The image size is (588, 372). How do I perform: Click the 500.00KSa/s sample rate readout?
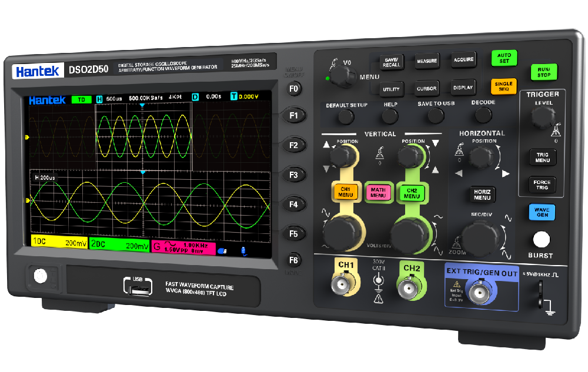click(x=145, y=98)
